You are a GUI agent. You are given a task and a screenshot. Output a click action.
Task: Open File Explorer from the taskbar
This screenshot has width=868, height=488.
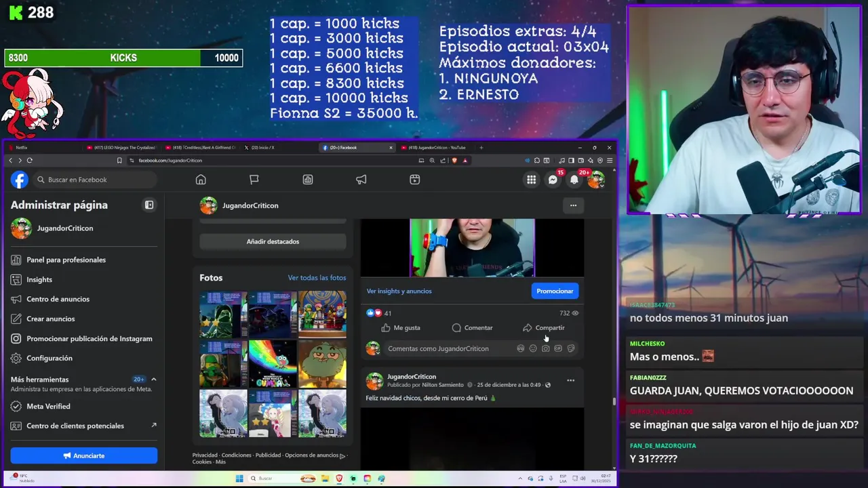[x=325, y=479]
